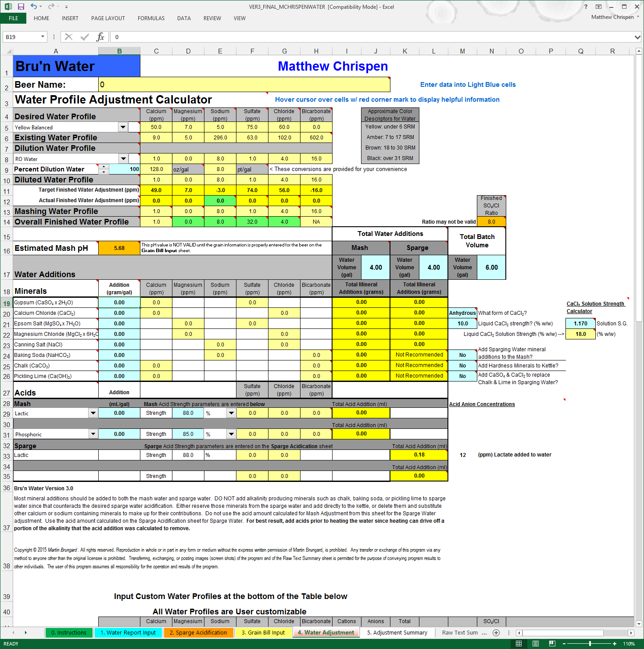
Task: Switch to the Sparge Acidification sheet tab
Action: (198, 632)
